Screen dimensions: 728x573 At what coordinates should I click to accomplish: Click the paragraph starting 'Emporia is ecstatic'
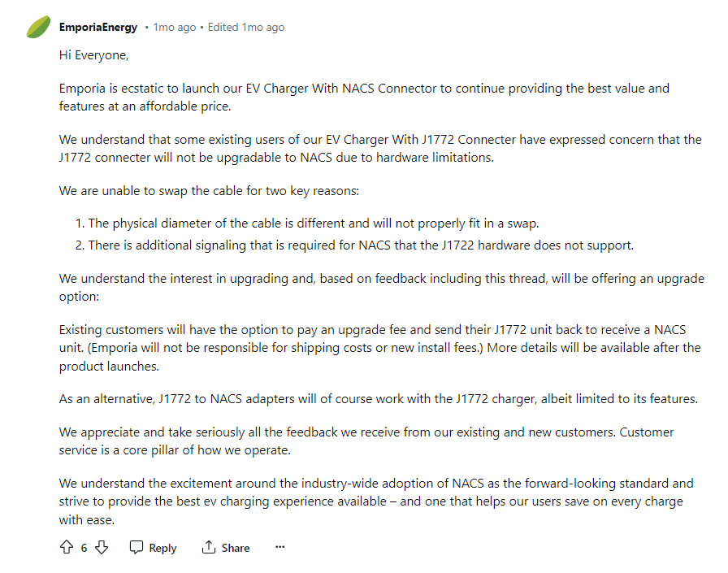[365, 97]
